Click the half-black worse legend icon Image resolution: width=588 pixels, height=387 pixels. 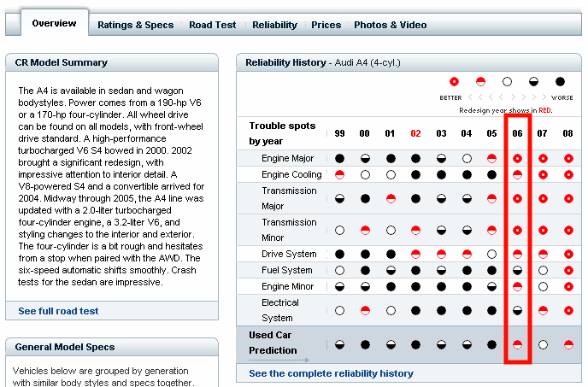point(533,82)
